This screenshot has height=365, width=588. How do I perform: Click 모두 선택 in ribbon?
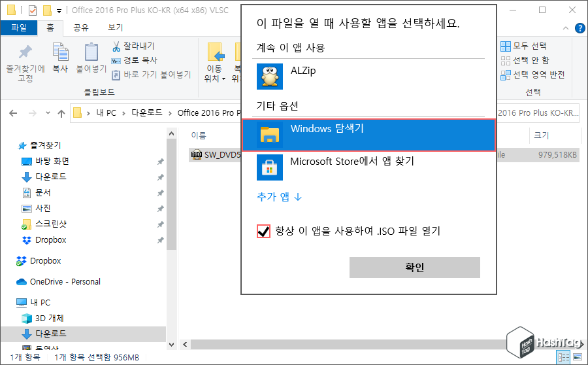(523, 46)
